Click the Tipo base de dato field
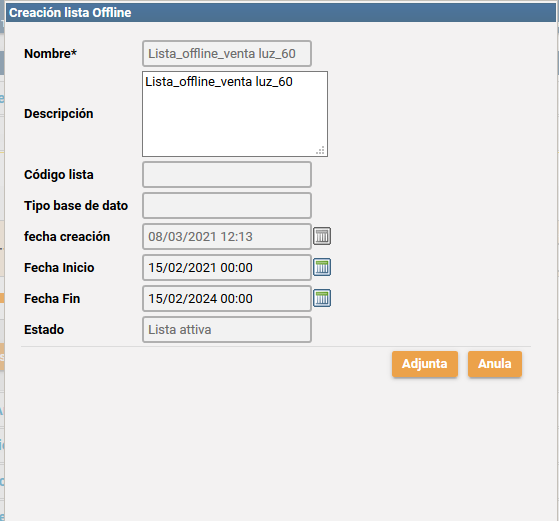Image resolution: width=559 pixels, height=521 pixels. point(227,205)
